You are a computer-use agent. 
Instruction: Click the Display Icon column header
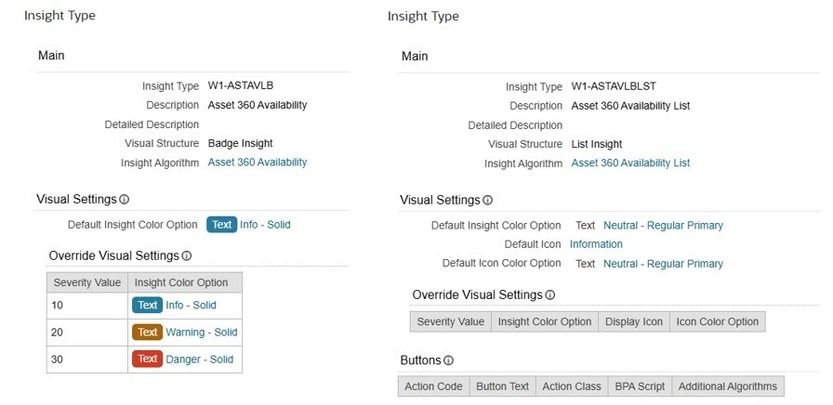coord(634,322)
